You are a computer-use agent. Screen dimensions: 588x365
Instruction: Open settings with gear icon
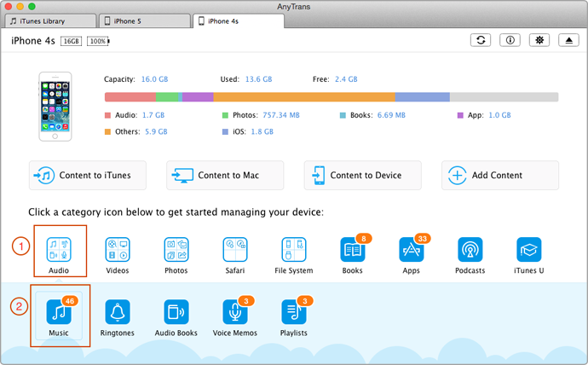tap(539, 40)
